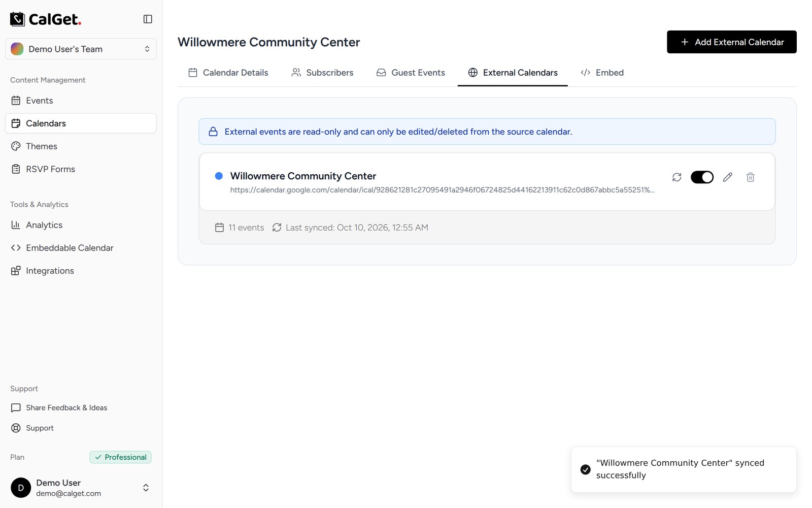Delete the Willowmere external calendar
The width and height of the screenshot is (812, 508).
750,177
